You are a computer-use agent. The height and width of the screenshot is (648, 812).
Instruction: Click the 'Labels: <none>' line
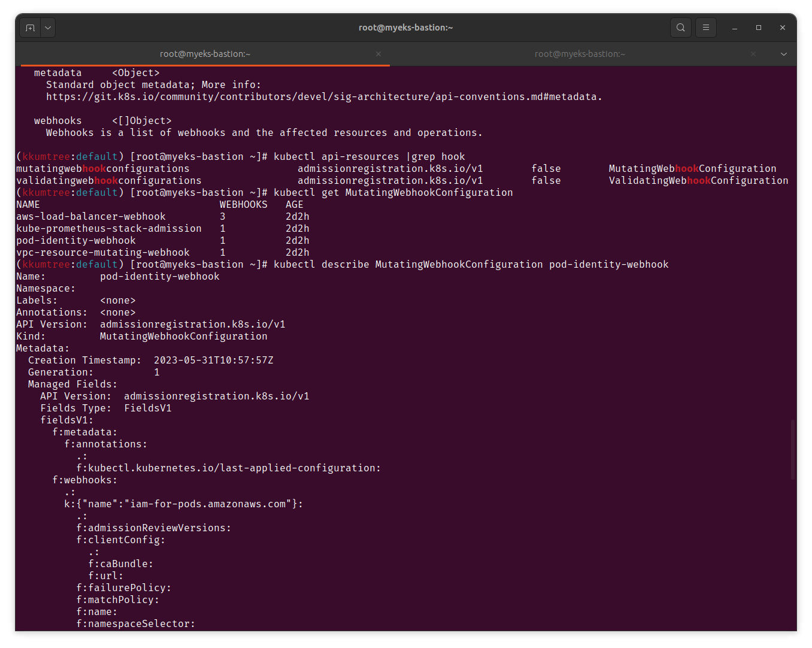click(76, 301)
